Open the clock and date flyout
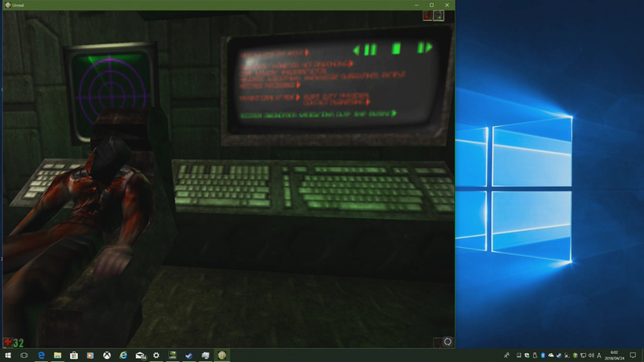The width and height of the screenshot is (644, 362). tap(614, 356)
